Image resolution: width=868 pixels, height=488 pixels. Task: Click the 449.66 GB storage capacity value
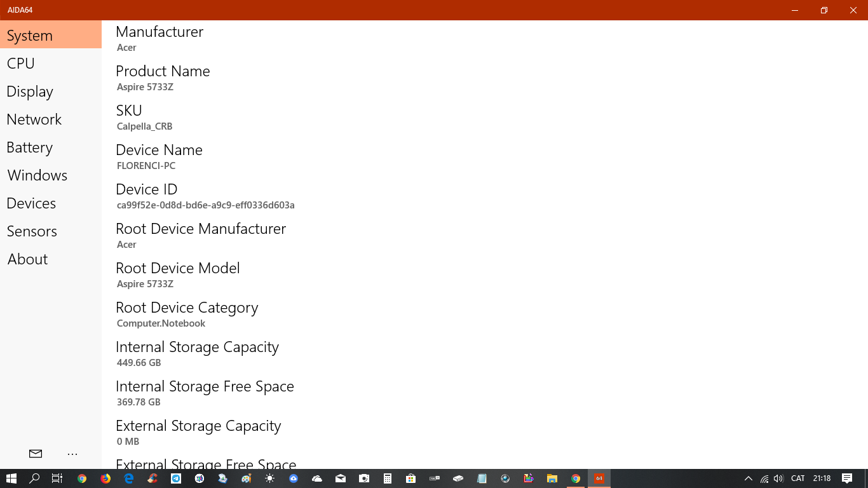139,363
